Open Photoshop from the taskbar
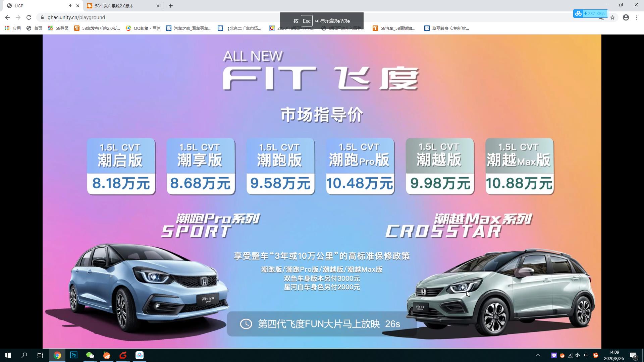 [x=73, y=355]
